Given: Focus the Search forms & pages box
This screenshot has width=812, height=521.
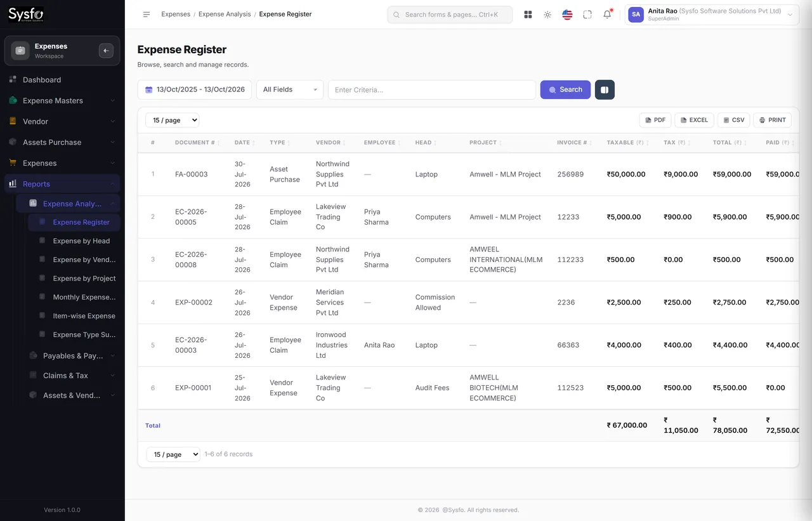Looking at the screenshot, I should tap(450, 15).
